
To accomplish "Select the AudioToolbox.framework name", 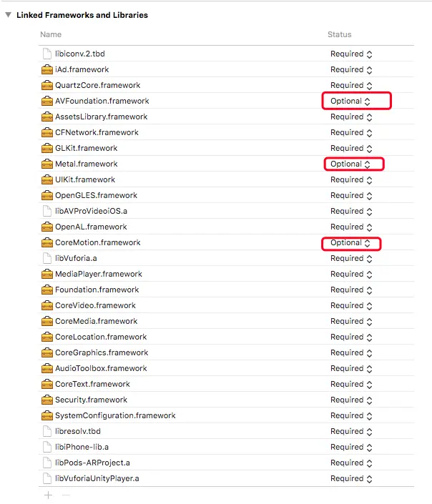I will tap(101, 368).
